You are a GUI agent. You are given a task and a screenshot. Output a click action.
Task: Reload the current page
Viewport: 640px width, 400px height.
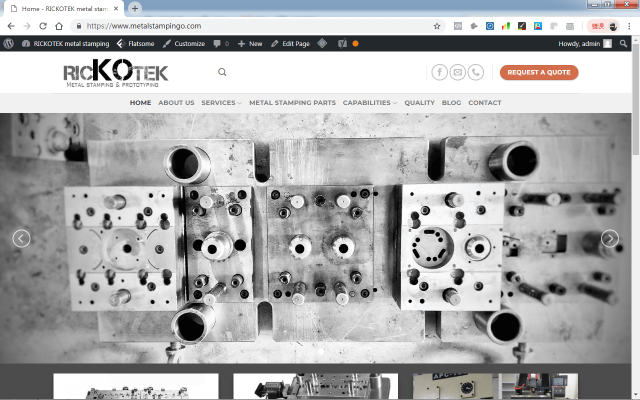pyautogui.click(x=43, y=26)
